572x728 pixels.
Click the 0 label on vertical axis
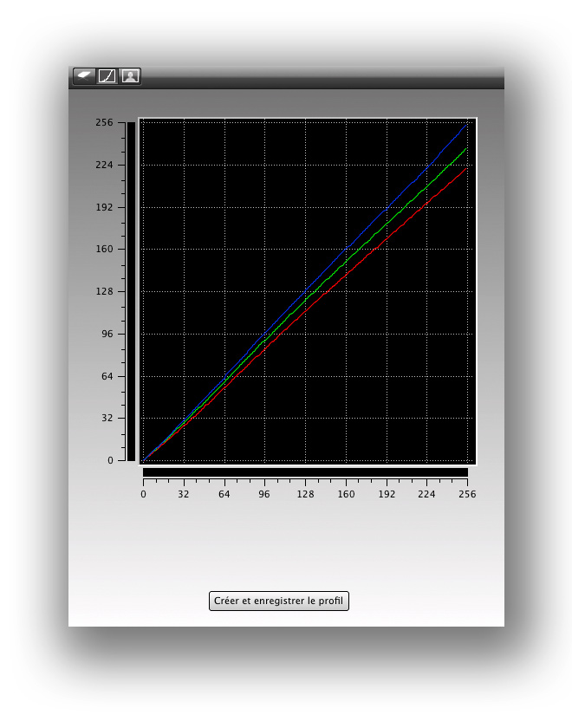click(111, 460)
